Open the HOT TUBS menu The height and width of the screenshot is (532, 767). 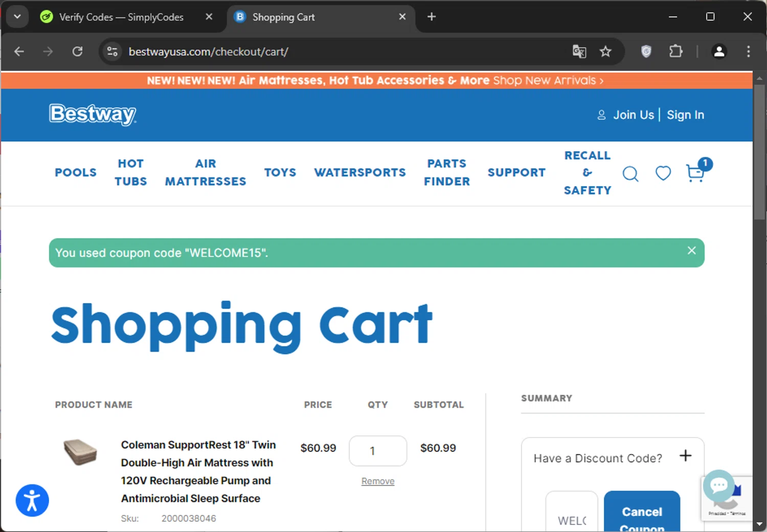pyautogui.click(x=131, y=173)
